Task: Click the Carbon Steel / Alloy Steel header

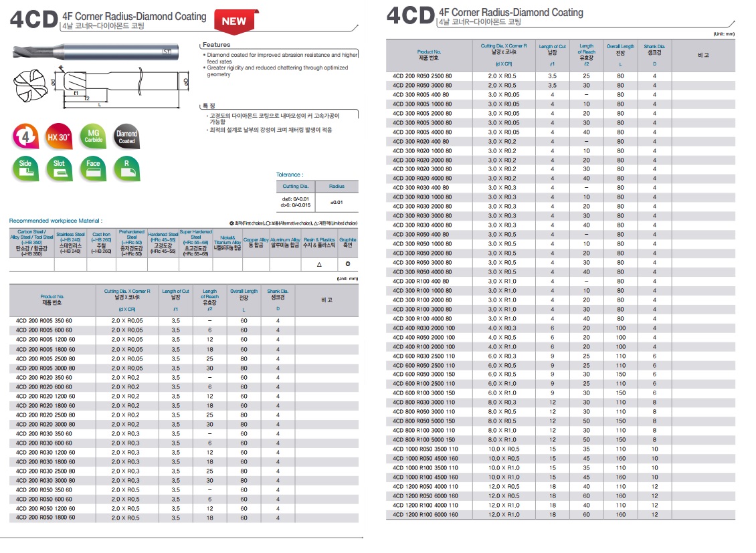Action: tap(32, 243)
